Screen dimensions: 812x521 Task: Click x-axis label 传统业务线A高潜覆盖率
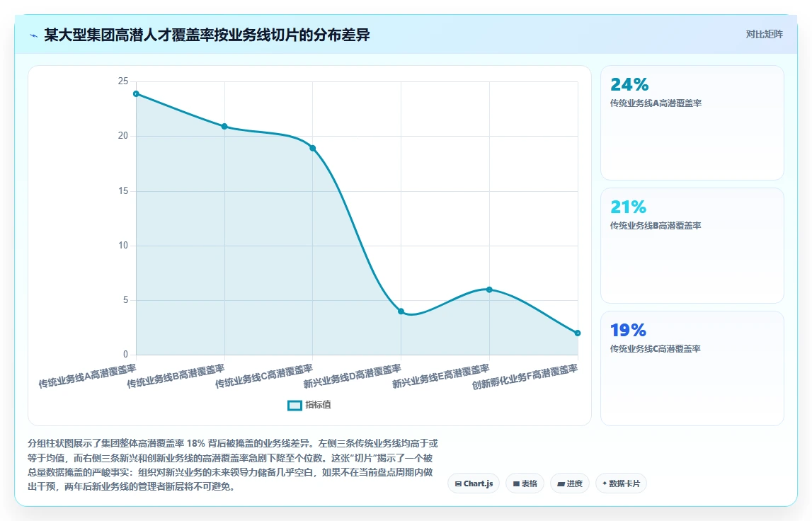point(88,376)
